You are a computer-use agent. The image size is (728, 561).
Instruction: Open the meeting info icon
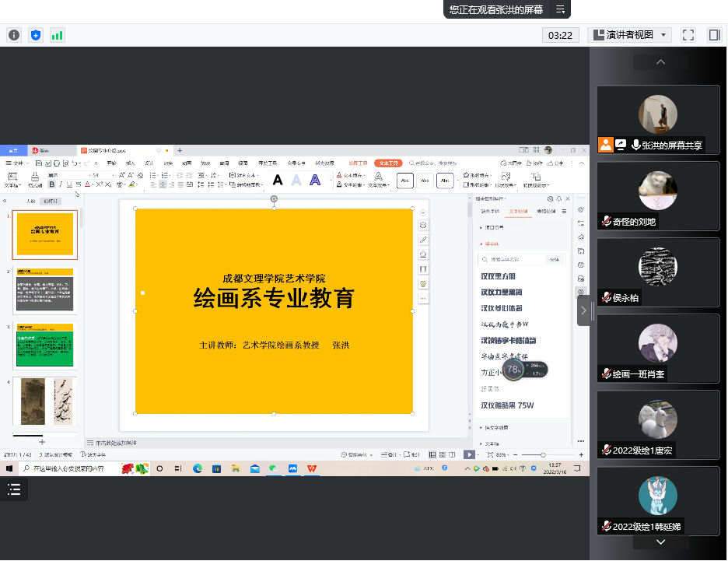click(14, 35)
